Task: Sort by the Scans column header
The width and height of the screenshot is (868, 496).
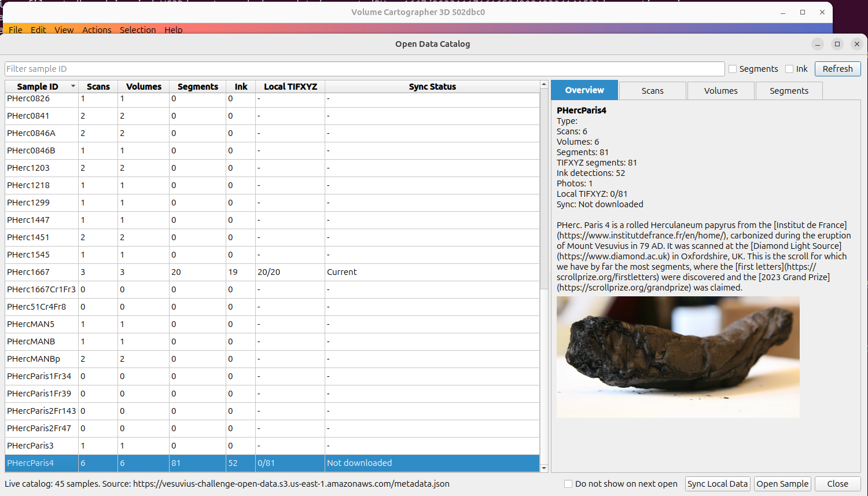Action: point(98,87)
